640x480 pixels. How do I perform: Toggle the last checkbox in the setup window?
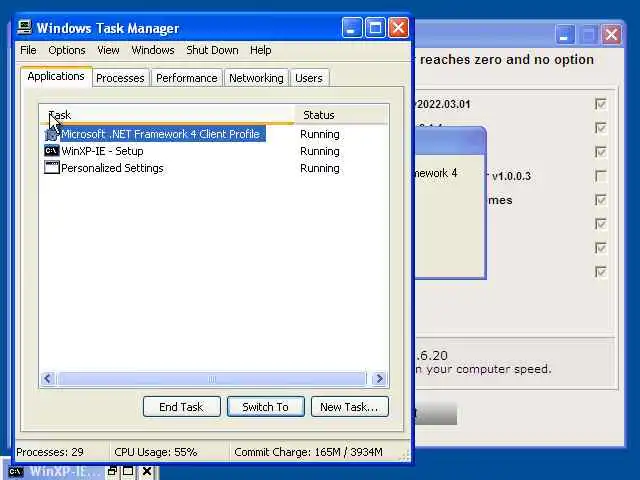point(600,272)
